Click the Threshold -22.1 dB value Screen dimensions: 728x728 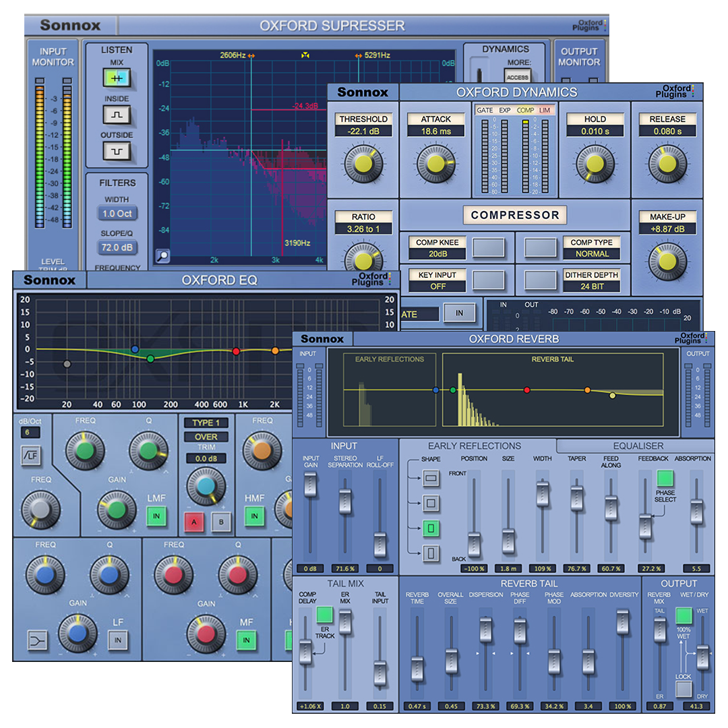tap(363, 131)
